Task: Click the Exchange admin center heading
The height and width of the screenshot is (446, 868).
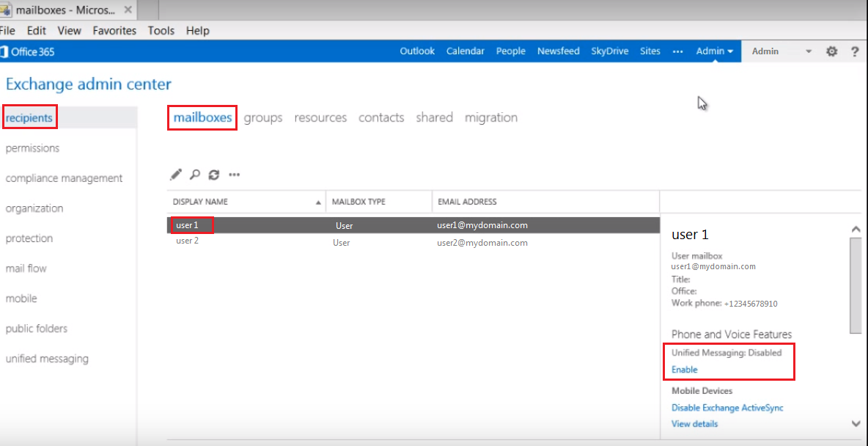Action: [x=89, y=84]
